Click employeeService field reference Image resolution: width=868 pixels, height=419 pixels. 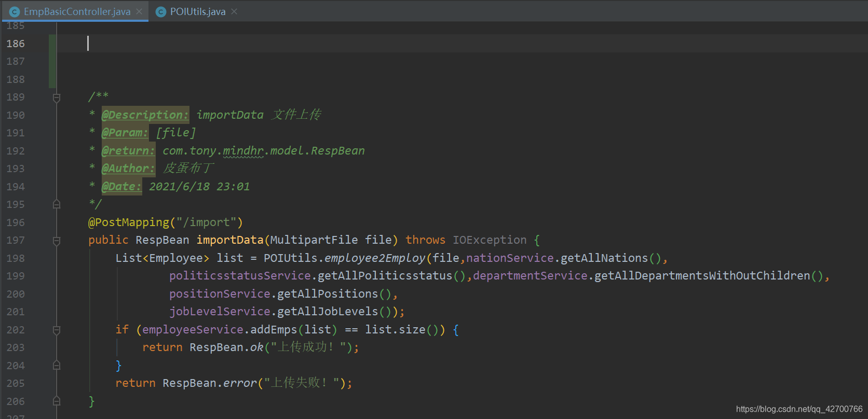tap(193, 330)
